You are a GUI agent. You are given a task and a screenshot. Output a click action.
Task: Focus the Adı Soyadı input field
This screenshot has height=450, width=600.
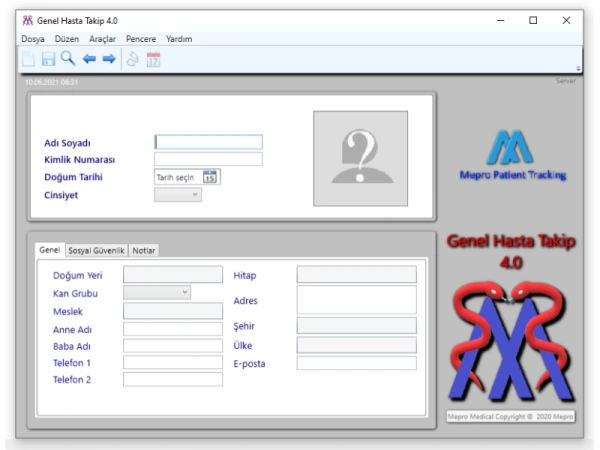click(x=208, y=142)
